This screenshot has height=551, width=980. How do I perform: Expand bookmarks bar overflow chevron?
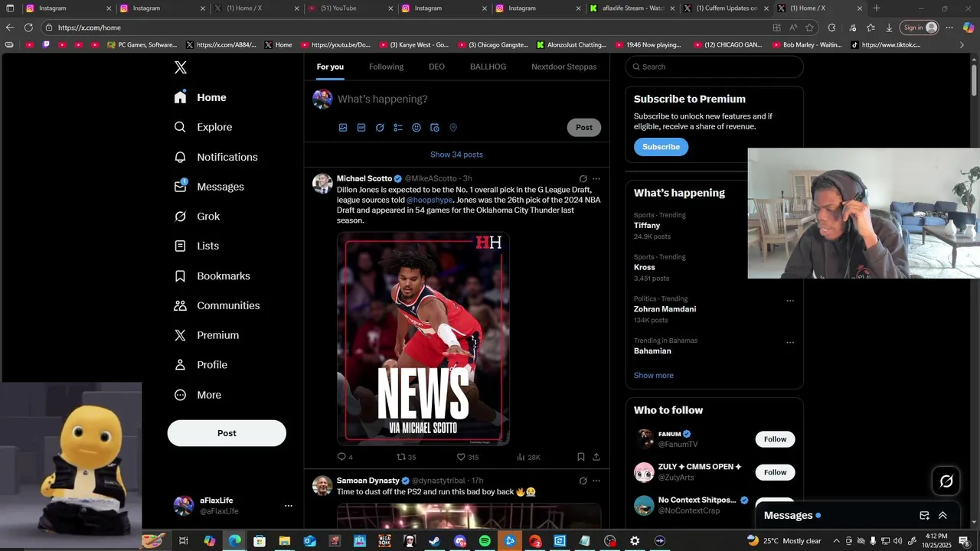[x=962, y=45]
